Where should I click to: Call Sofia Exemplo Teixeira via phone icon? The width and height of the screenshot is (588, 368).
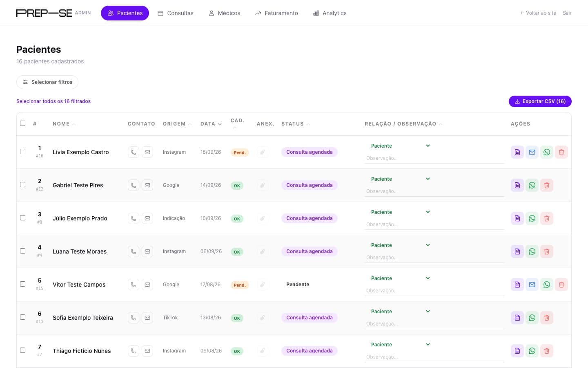click(134, 318)
